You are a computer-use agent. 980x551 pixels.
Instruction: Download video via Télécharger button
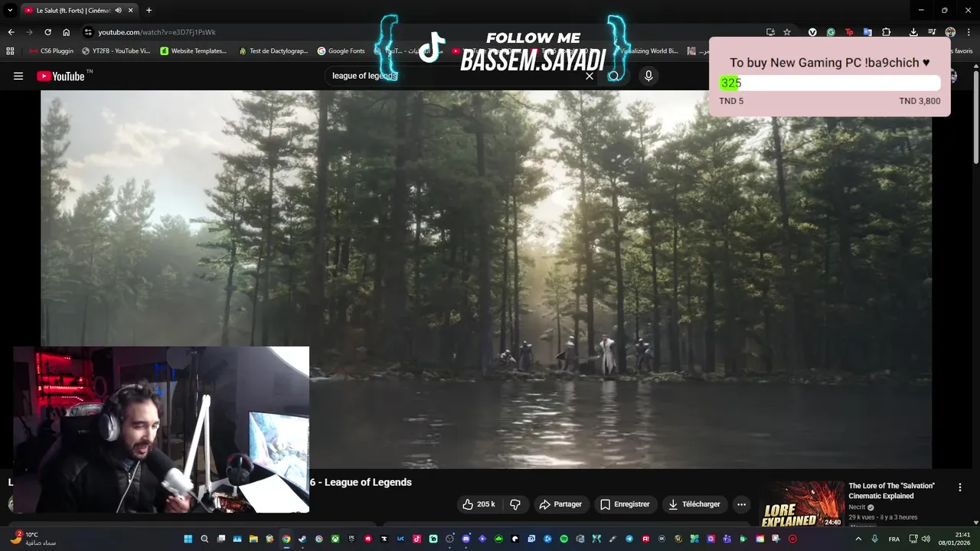(x=694, y=504)
